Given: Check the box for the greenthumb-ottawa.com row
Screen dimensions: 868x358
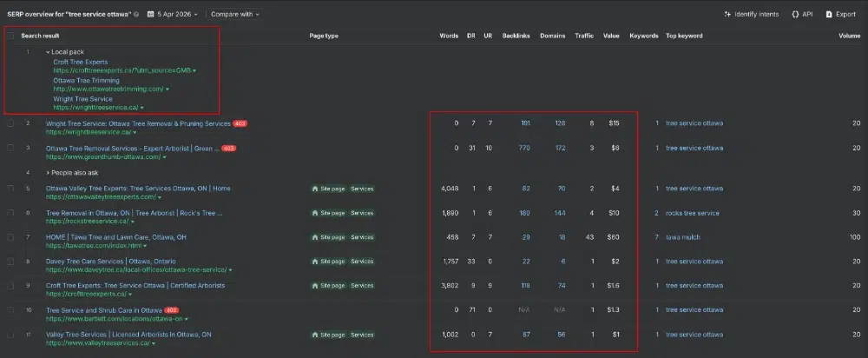Looking at the screenshot, I should point(10,149).
